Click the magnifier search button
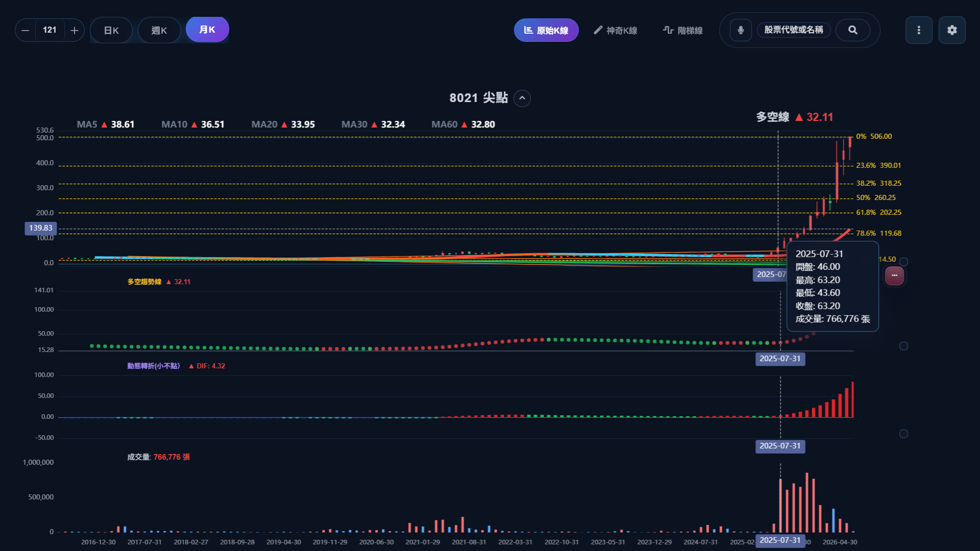Screen dimensions: 980x551 click(x=853, y=30)
